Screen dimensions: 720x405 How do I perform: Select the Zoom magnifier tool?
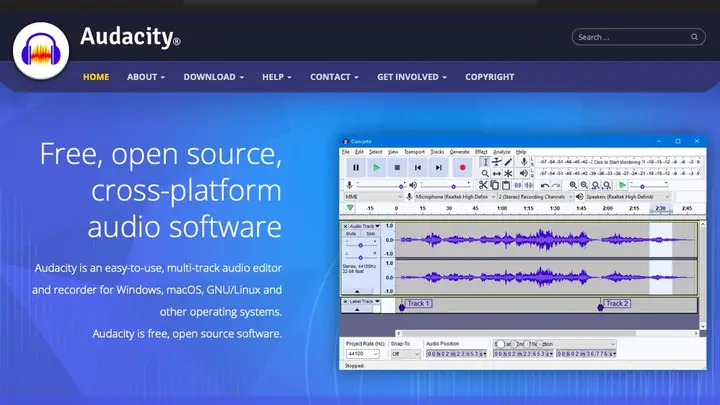[x=485, y=174]
